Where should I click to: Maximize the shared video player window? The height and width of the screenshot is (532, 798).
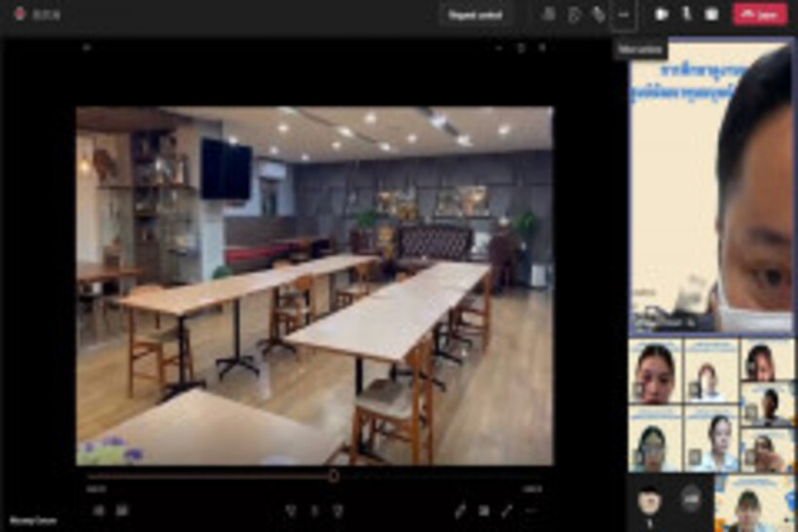[x=521, y=49]
